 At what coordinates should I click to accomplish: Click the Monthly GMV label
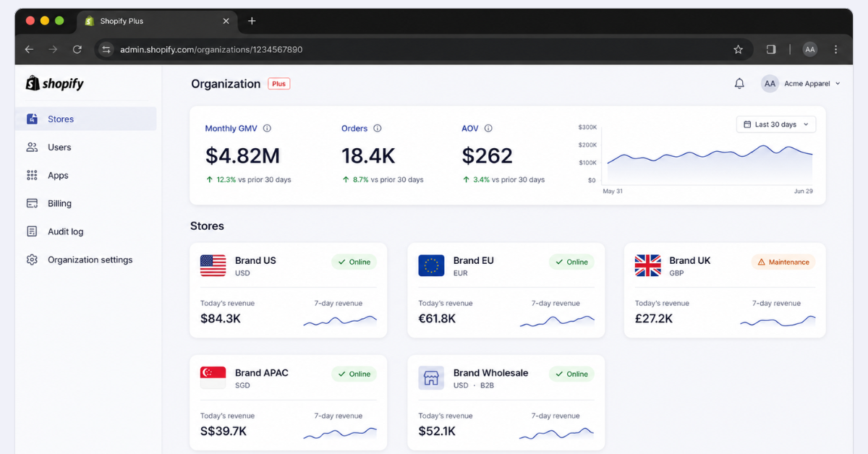pos(231,129)
